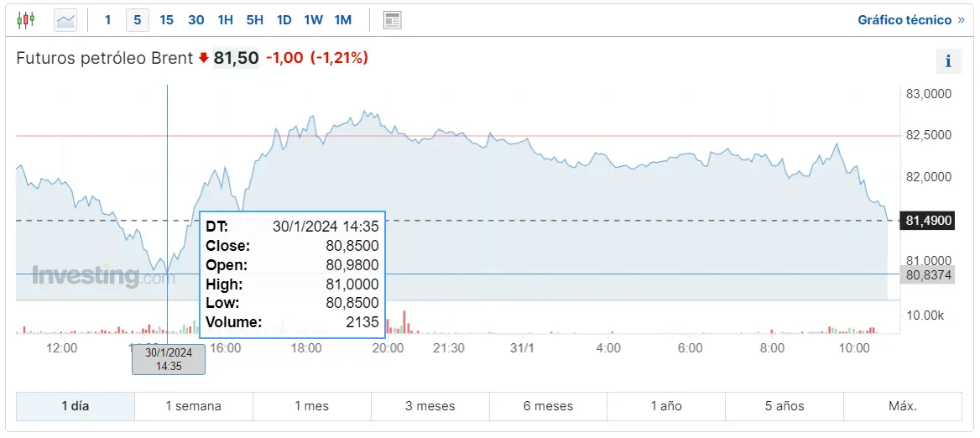Switch to the 1H interval

tap(225, 19)
